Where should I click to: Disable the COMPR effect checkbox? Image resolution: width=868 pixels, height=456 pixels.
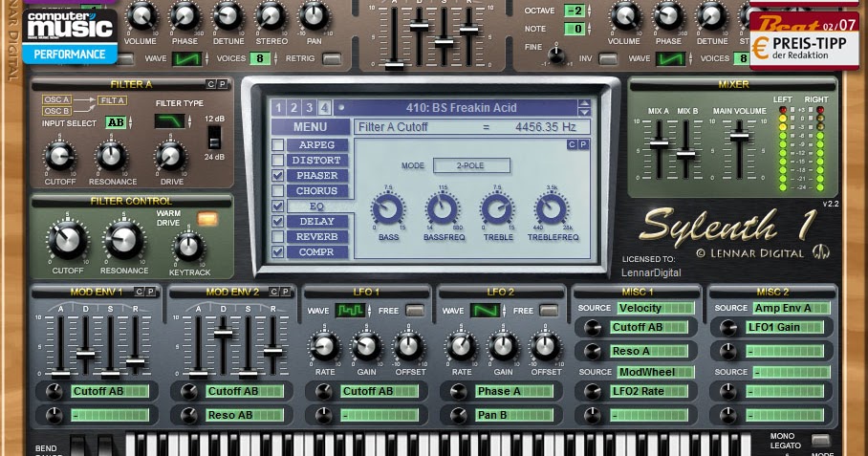pos(278,251)
